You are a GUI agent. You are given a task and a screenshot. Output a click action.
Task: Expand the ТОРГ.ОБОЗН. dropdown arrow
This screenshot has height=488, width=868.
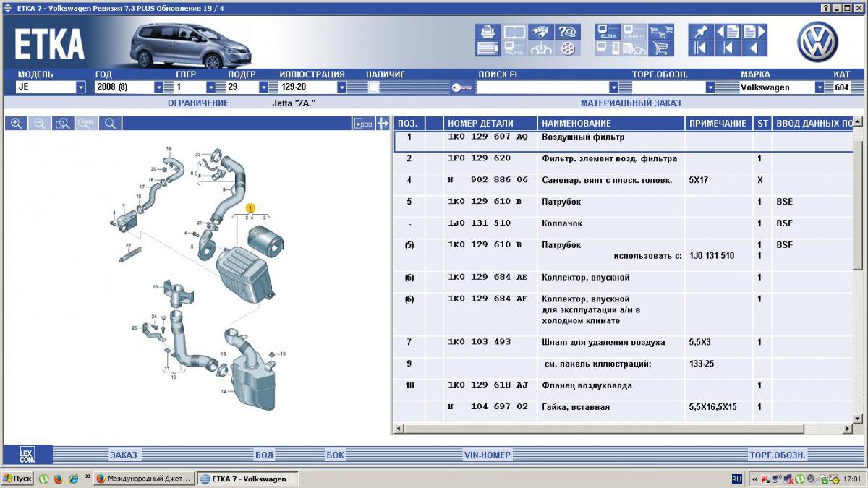pyautogui.click(x=710, y=87)
